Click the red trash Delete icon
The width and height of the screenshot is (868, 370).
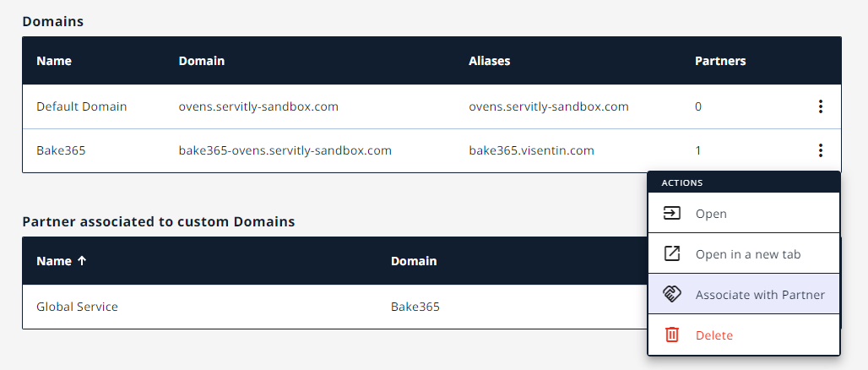point(672,335)
